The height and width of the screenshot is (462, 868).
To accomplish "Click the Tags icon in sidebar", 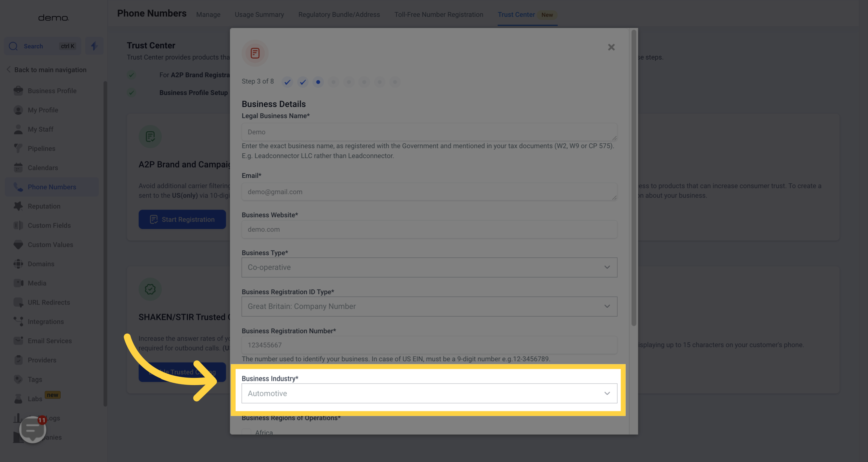I will coord(18,379).
